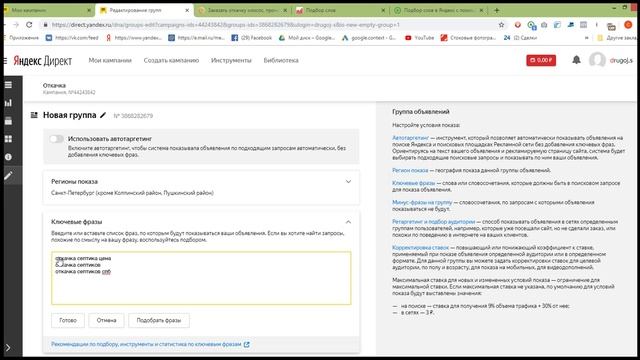
Task: Switch to the Мои кампании browser tab
Action: coord(48,10)
